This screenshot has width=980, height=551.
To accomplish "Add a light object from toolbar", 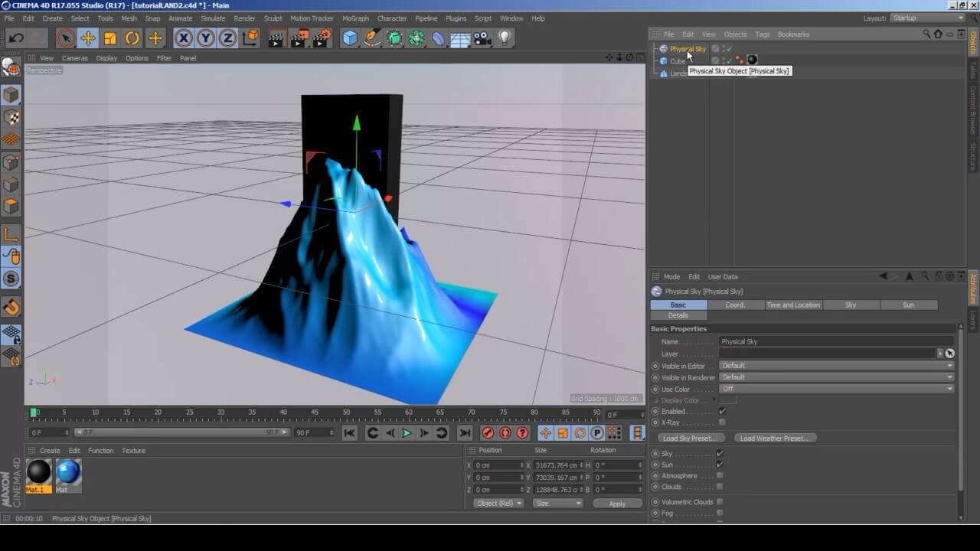I will 505,38.
